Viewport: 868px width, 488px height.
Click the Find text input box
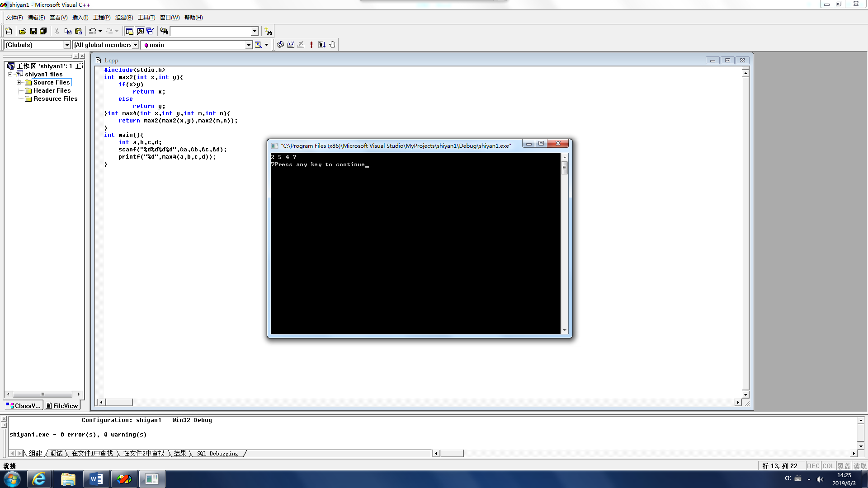coord(210,31)
